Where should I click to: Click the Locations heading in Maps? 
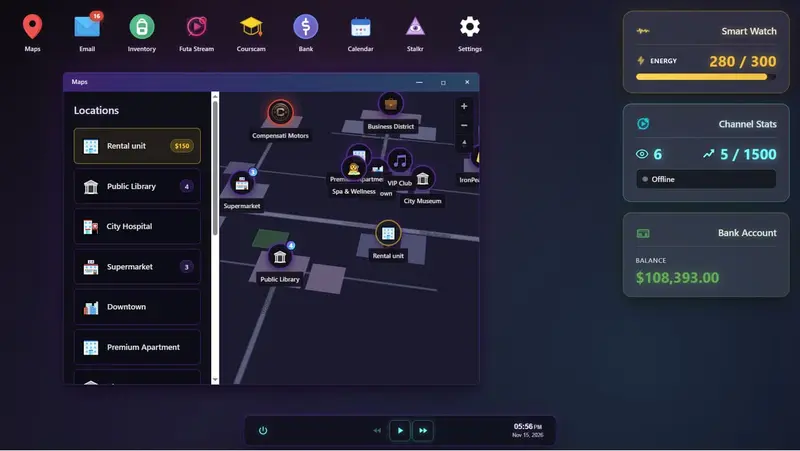(x=96, y=110)
